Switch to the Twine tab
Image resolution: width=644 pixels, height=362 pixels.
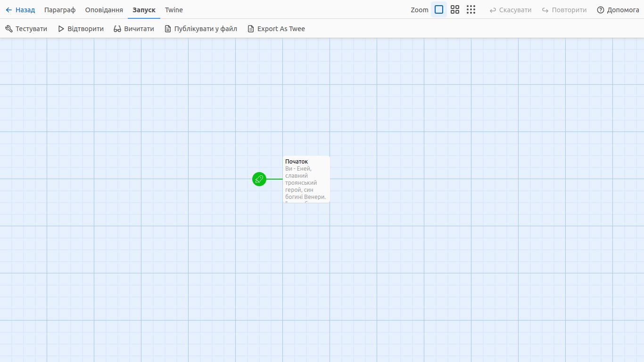point(174,10)
